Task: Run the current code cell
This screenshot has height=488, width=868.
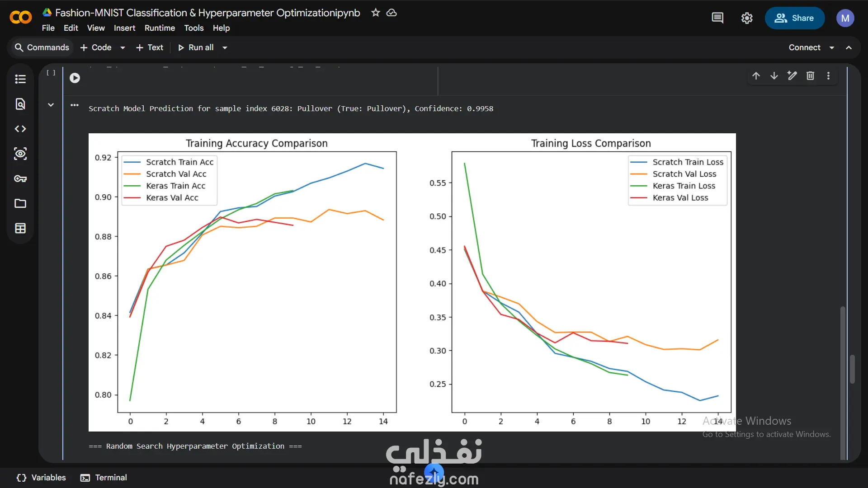Action: pyautogui.click(x=75, y=78)
